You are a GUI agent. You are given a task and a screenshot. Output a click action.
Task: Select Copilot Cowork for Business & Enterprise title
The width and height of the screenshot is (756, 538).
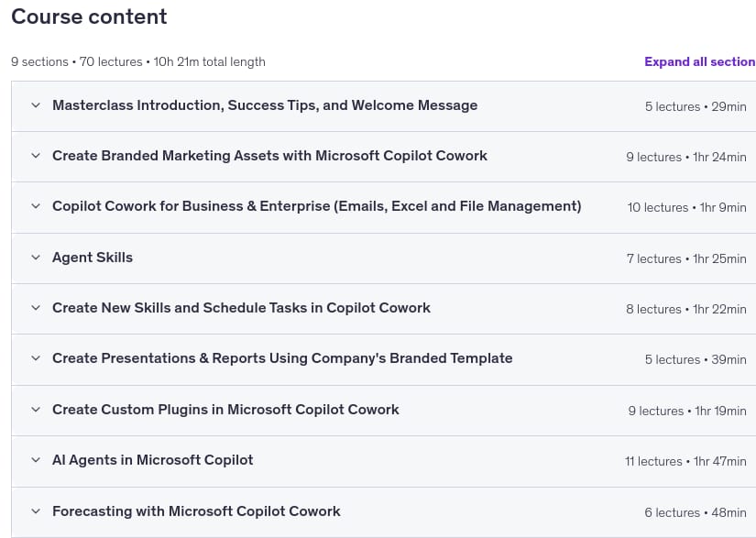tap(317, 206)
